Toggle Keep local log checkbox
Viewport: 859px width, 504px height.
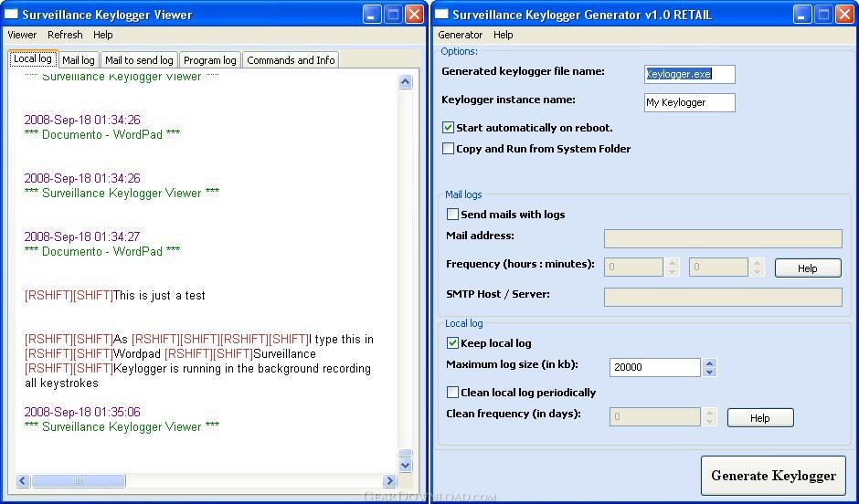[452, 343]
